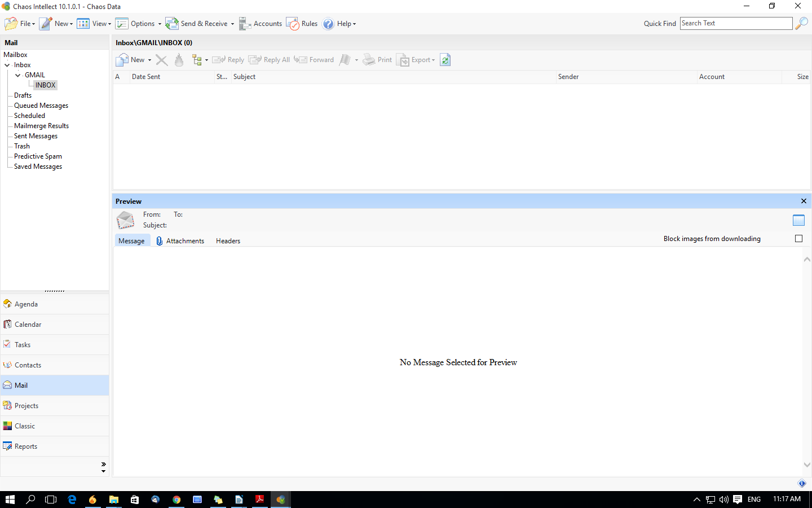
Task: Open the Rules dialog
Action: [302, 24]
